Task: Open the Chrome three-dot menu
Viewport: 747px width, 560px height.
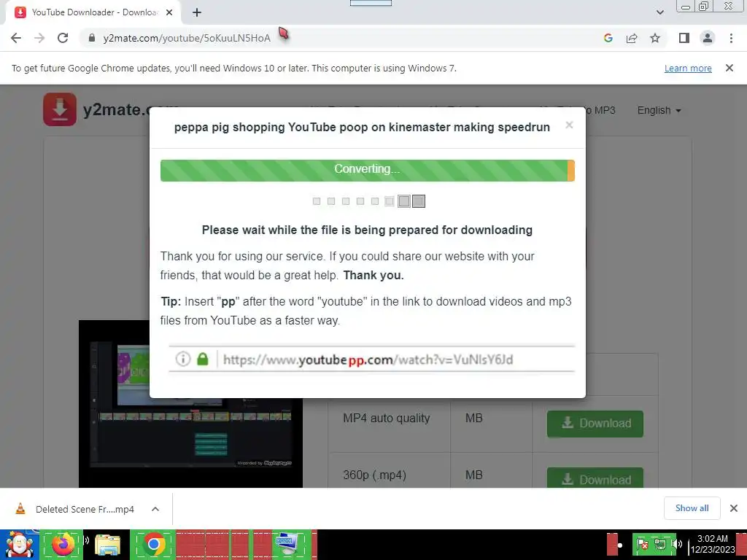Action: click(731, 38)
